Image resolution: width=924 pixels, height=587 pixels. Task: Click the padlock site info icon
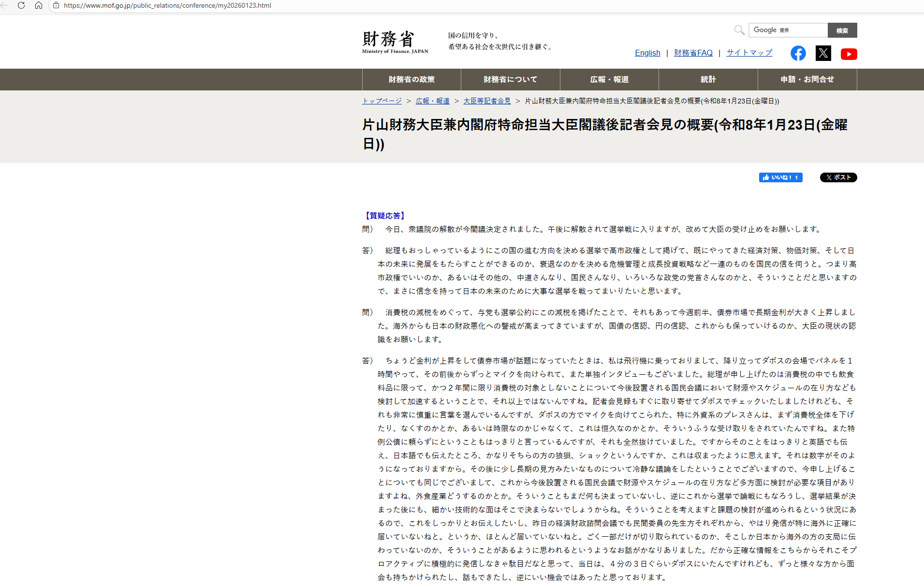[56, 5]
